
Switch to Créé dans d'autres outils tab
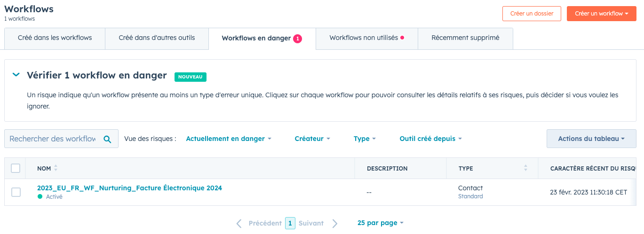coord(157,38)
